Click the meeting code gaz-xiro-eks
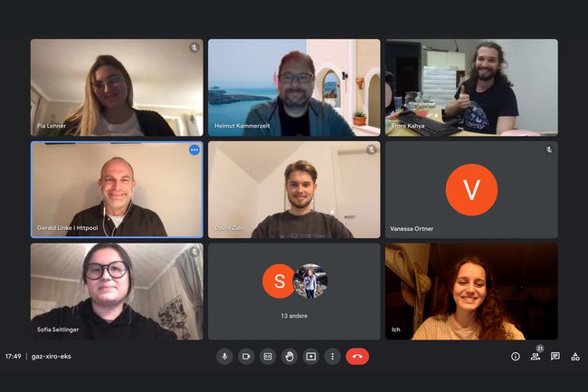Viewport: 588px width, 392px height. pyautogui.click(x=52, y=357)
